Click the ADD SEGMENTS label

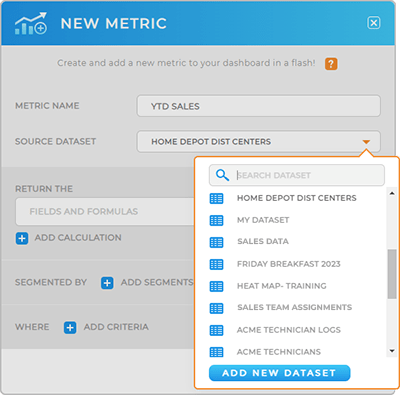(157, 282)
